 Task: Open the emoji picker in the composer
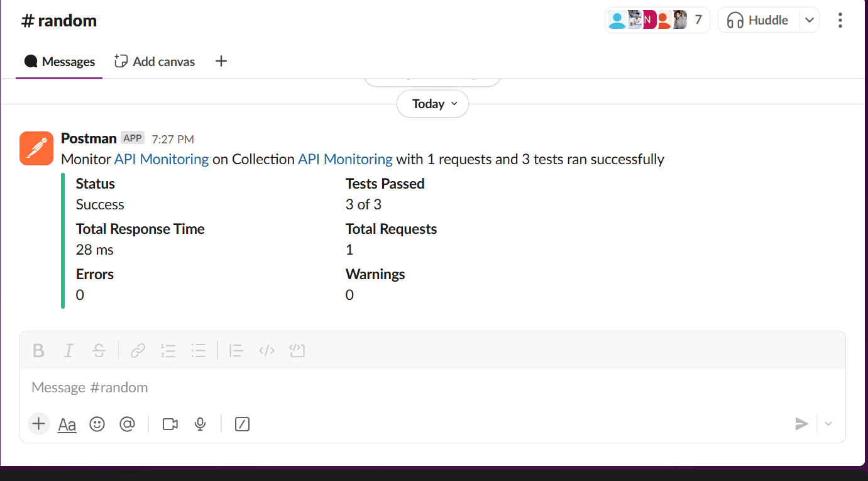pos(97,424)
